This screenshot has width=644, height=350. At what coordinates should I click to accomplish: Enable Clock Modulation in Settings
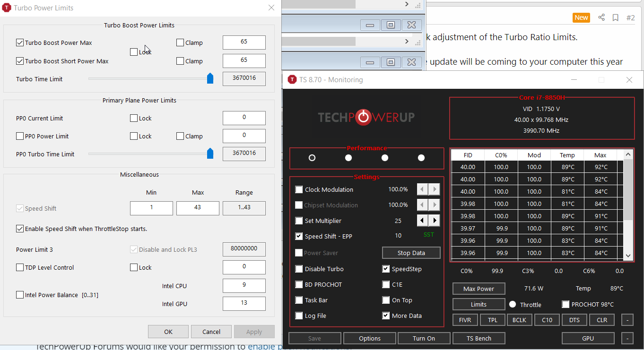299,189
